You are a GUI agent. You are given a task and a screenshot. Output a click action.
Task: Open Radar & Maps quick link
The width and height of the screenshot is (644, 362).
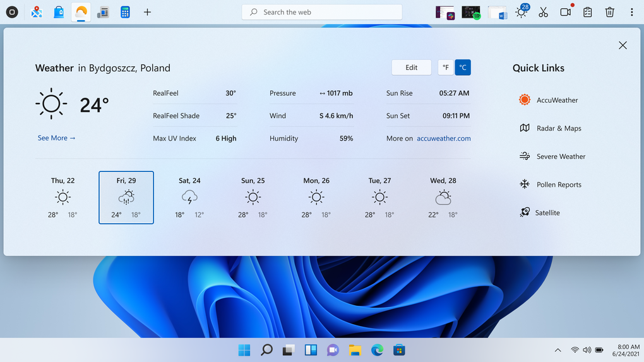[x=550, y=128]
